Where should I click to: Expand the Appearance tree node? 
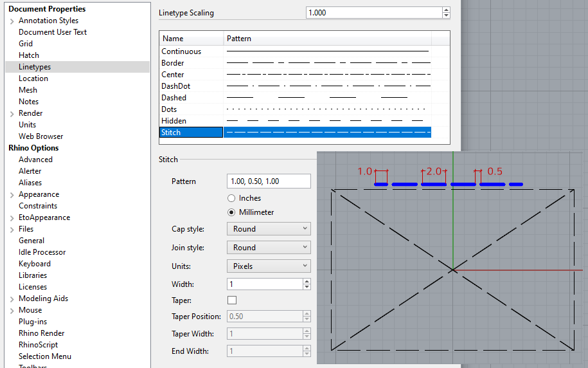pos(12,195)
